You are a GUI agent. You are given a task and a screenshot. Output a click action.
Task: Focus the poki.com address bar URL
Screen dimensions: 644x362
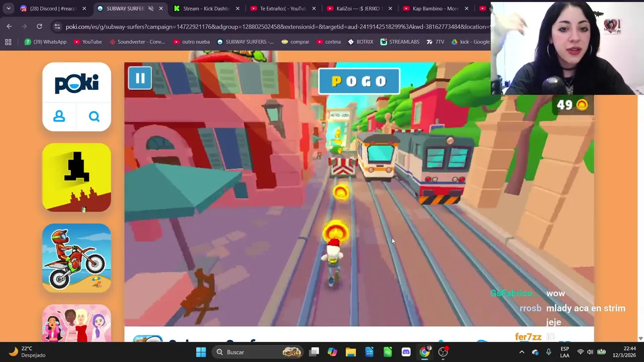[277, 27]
